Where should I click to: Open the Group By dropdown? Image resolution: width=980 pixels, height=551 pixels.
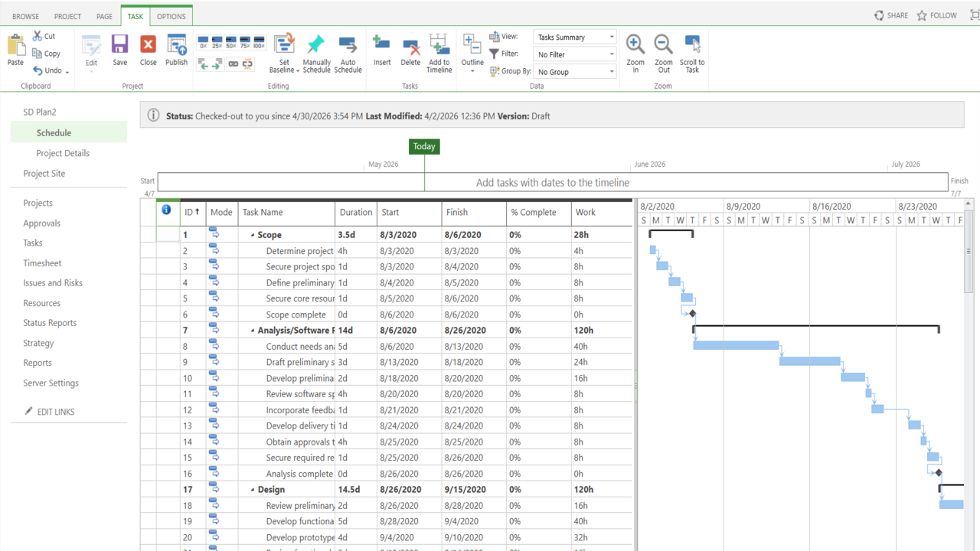[575, 72]
